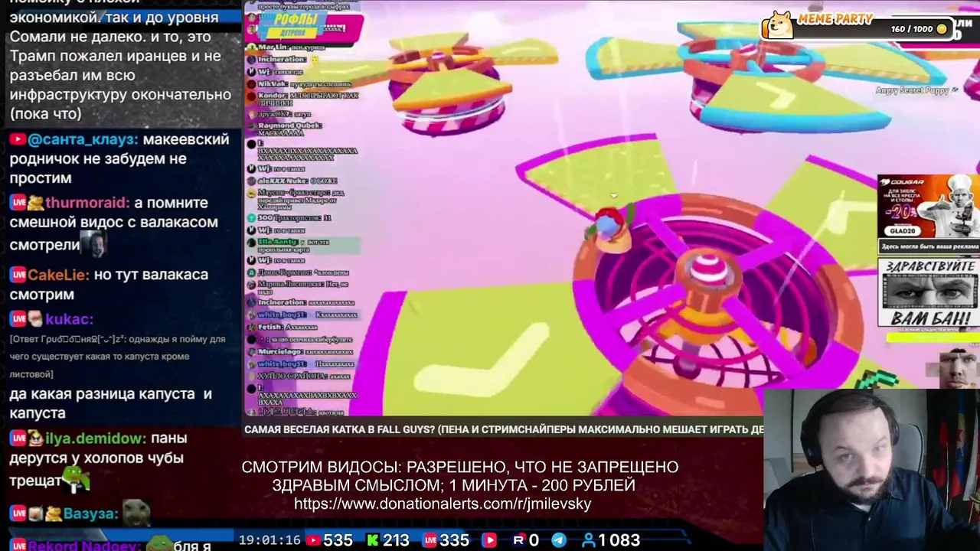Click the Fall Guys character on the spinner
This screenshot has width=980, height=551.
point(609,227)
